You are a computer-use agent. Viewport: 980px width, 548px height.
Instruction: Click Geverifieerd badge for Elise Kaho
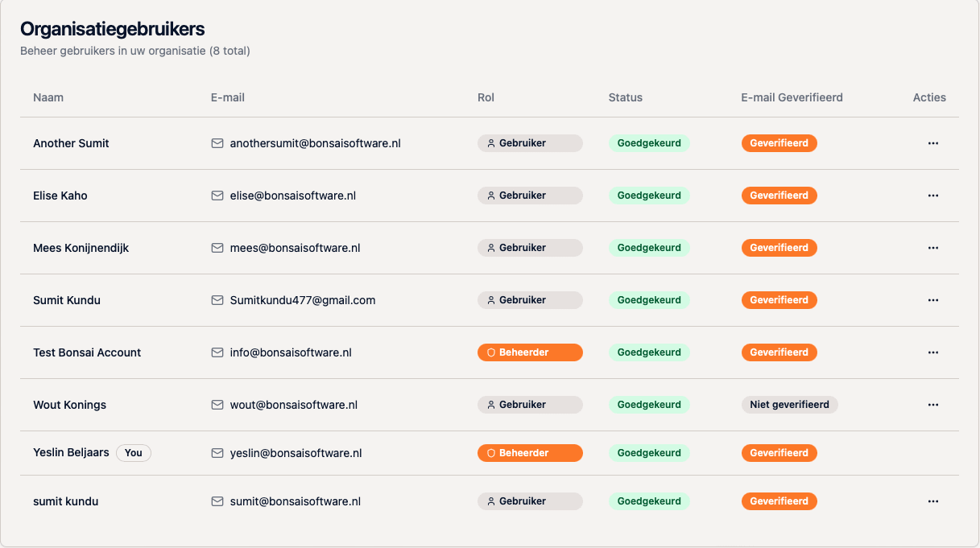(x=779, y=196)
